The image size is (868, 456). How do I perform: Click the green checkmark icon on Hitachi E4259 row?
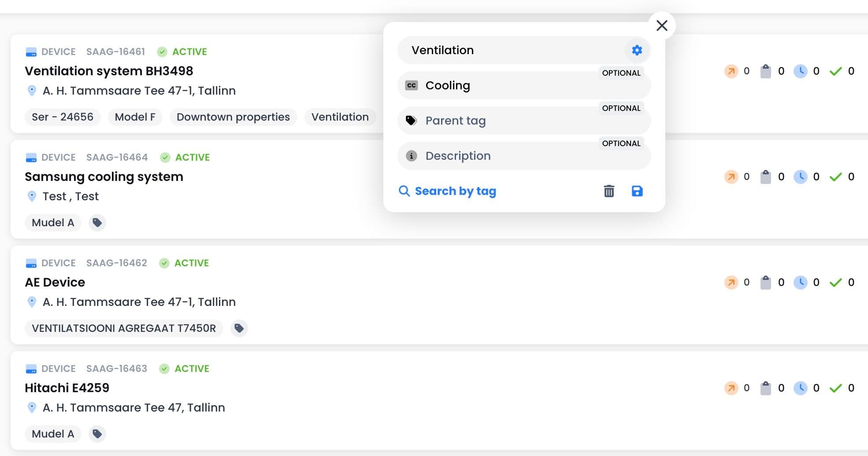[x=835, y=388]
